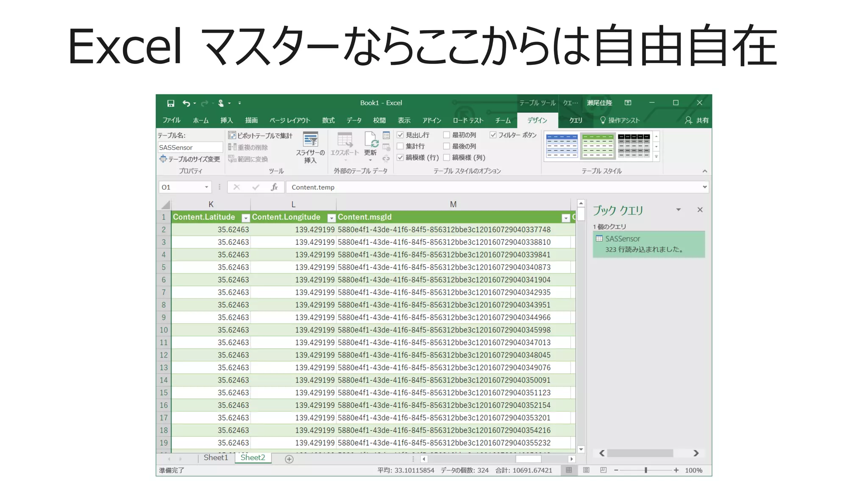The image size is (868, 488).
Task: Select column M header
Action: tap(453, 204)
